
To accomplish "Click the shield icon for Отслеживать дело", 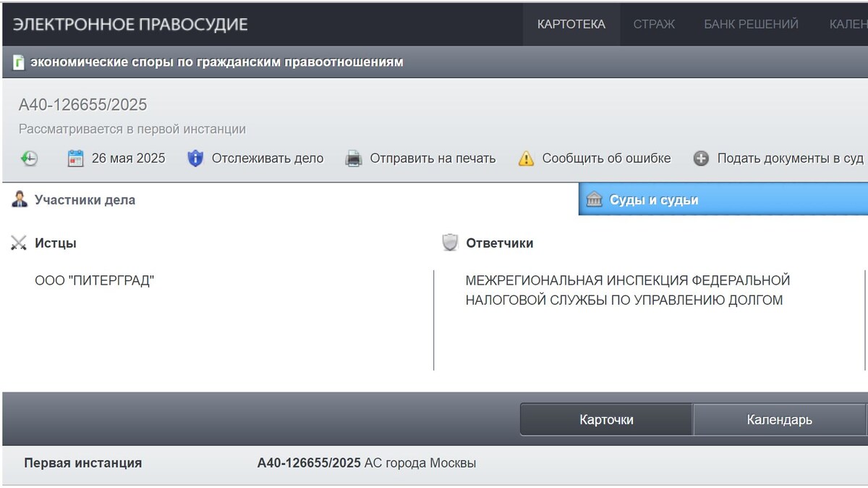I will coord(195,158).
